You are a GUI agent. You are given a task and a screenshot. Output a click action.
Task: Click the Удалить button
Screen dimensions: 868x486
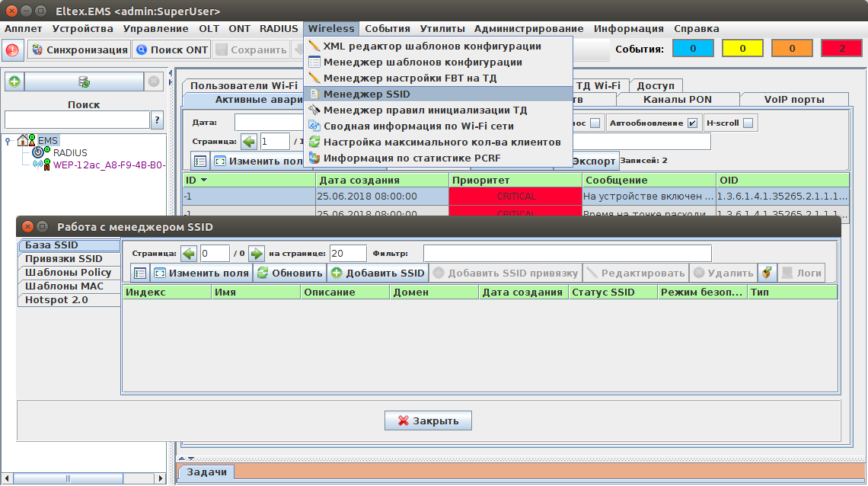(723, 273)
